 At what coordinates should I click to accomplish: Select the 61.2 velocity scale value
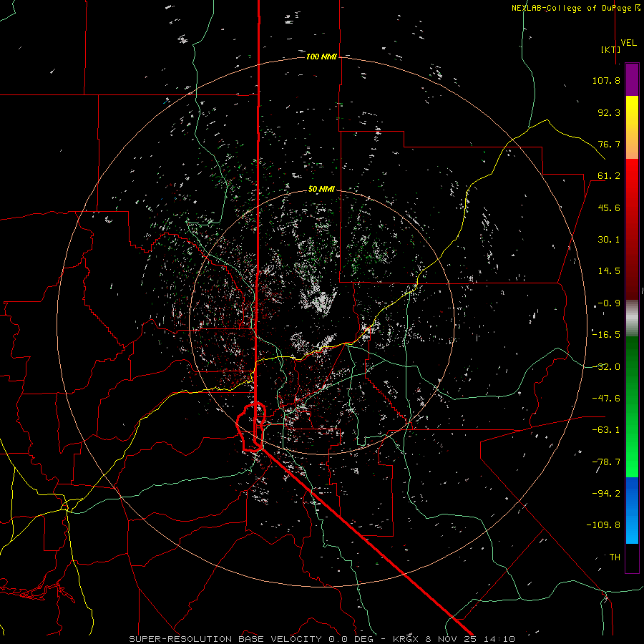(609, 176)
